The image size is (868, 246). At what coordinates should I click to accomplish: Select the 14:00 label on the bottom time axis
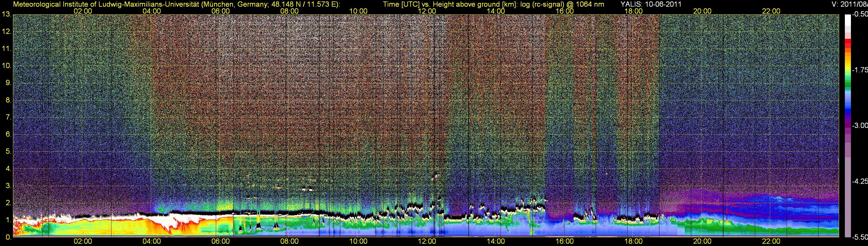point(496,241)
